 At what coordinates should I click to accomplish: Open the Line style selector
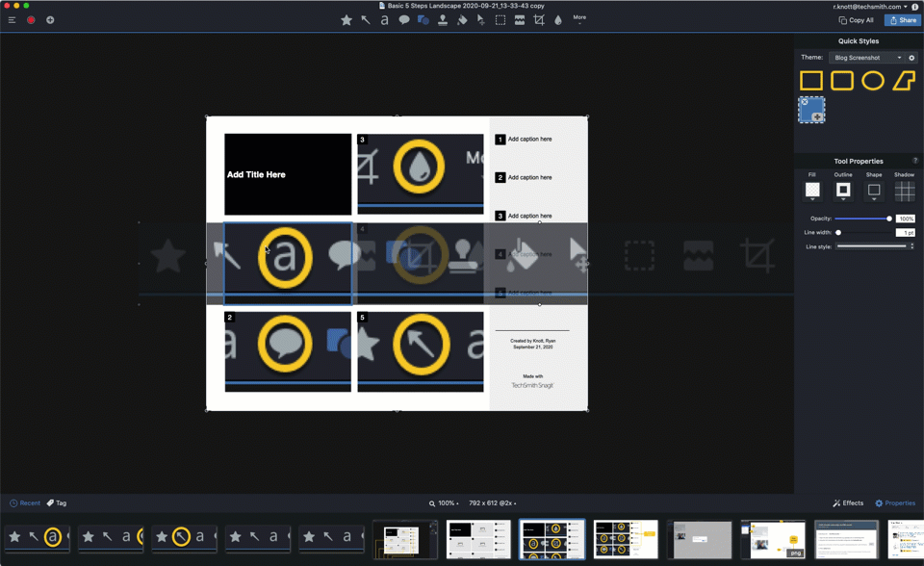coord(875,246)
